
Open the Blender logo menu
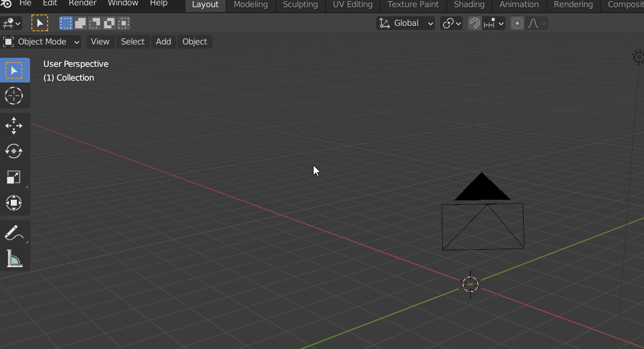(6, 4)
